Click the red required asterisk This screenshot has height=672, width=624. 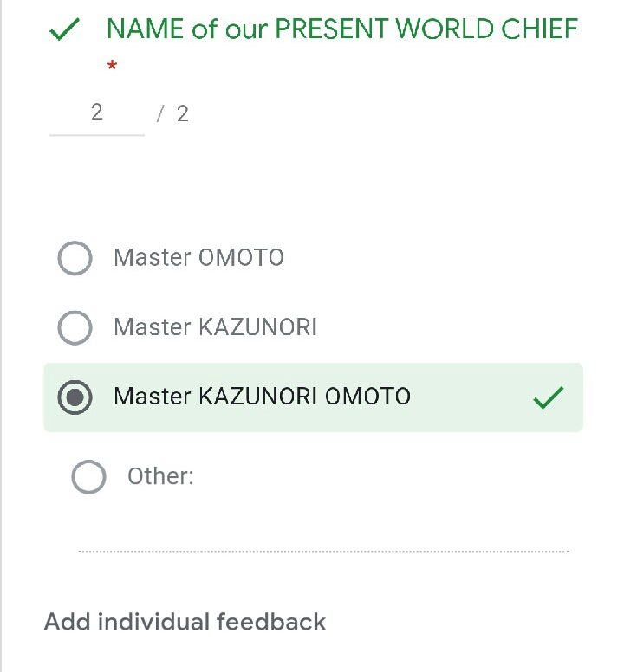112,67
